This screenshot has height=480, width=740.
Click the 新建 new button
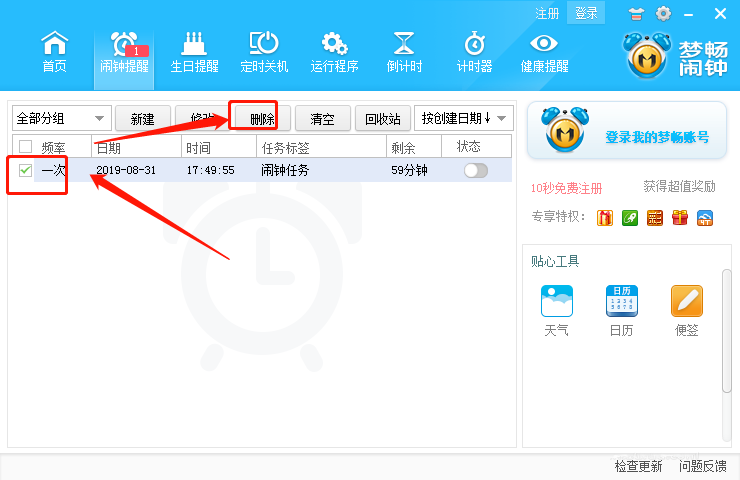(143, 118)
